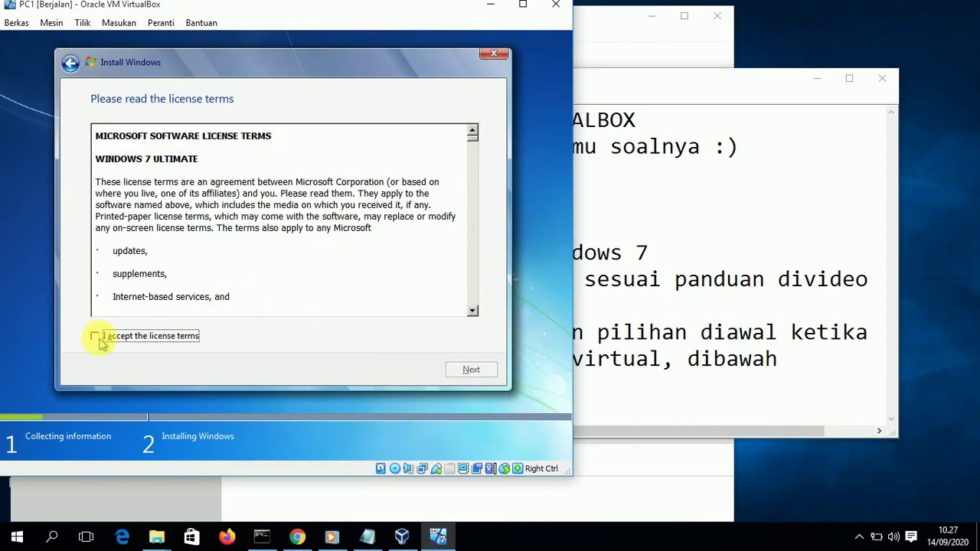Viewport: 980px width, 551px height.
Task: Click the shared folders icon in VirtualBox status bar
Action: click(449, 468)
